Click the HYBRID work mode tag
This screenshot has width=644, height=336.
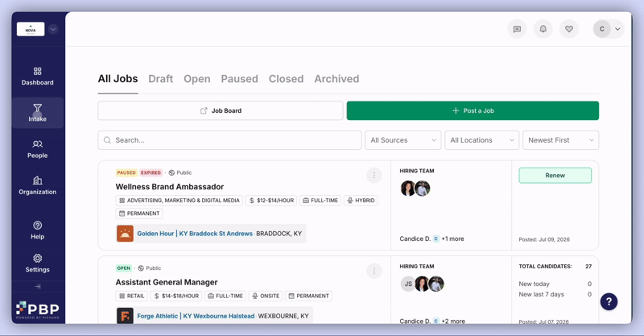(x=361, y=201)
